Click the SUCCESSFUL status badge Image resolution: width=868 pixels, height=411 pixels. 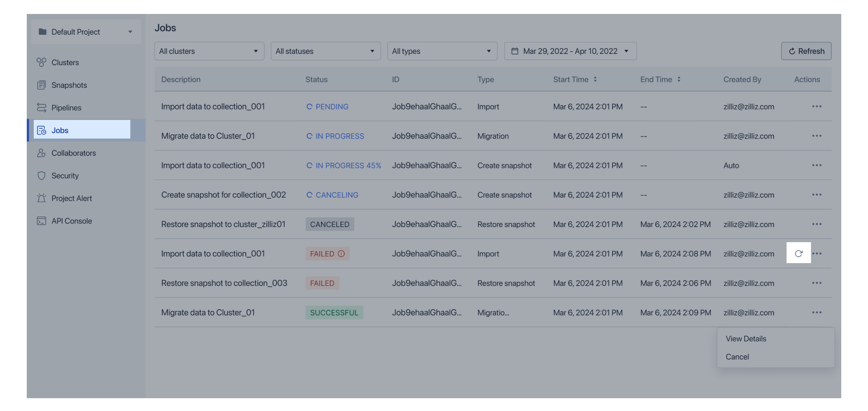point(334,312)
